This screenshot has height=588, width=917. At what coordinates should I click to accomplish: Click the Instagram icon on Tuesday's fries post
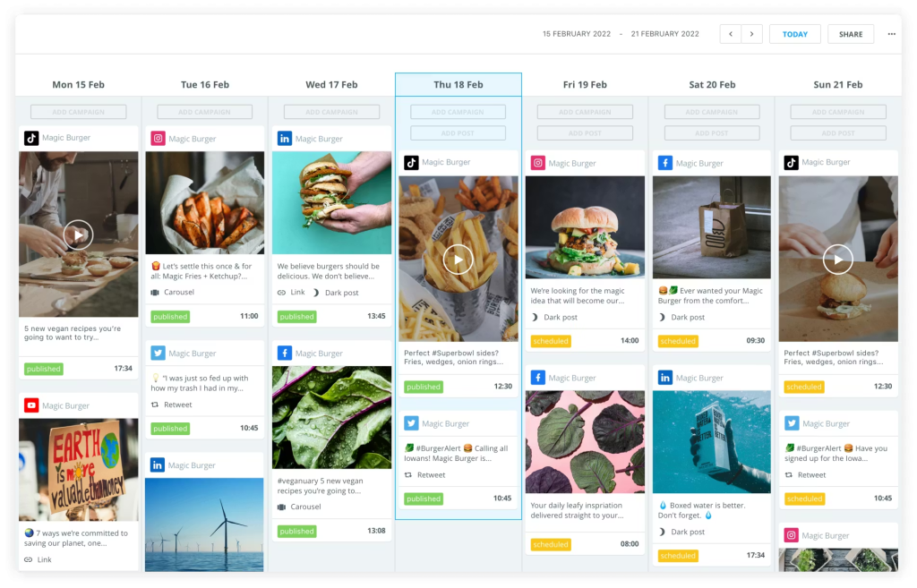(158, 139)
